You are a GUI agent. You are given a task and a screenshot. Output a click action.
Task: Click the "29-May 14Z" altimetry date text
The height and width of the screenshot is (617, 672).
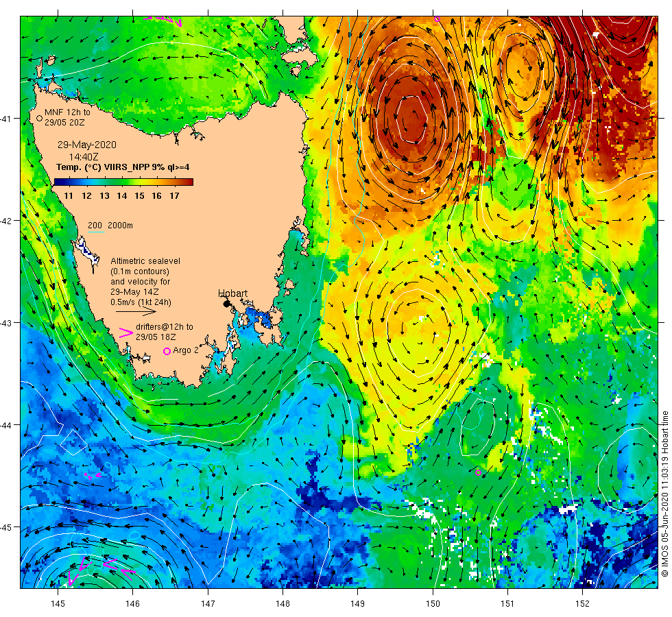tap(134, 292)
